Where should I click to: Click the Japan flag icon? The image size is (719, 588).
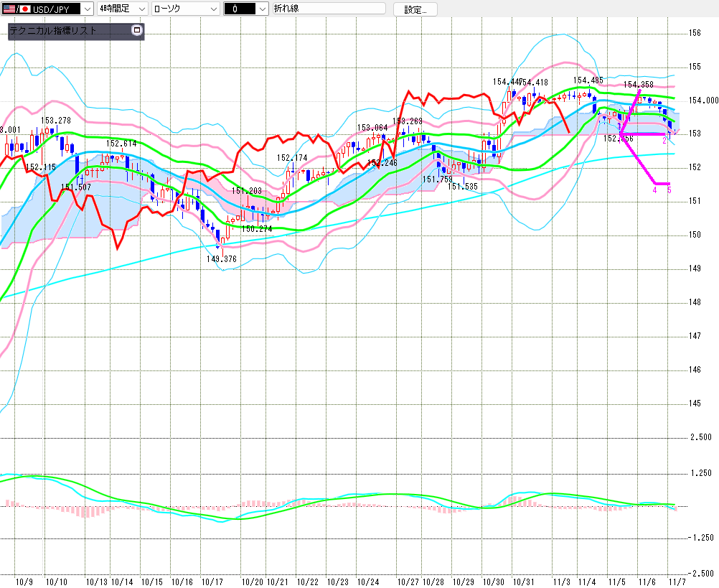tap(24, 9)
